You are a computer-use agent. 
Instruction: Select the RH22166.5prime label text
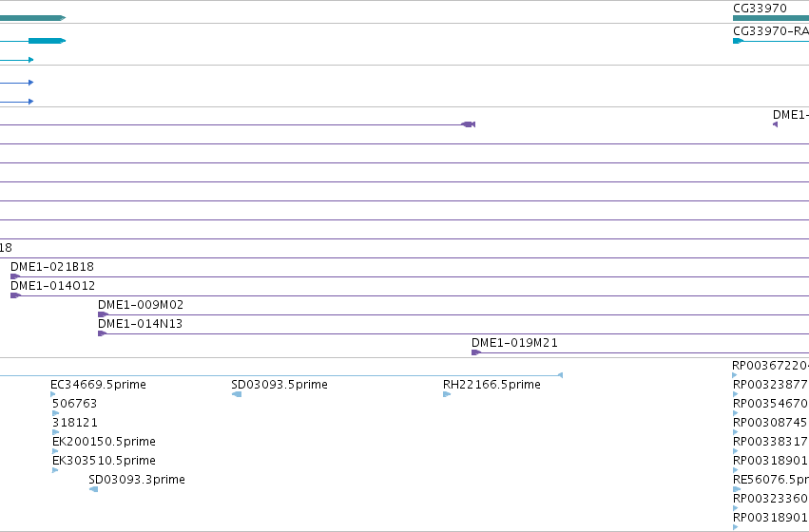pos(491,385)
